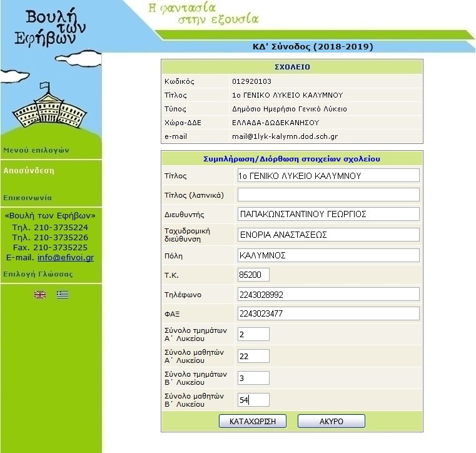The height and width of the screenshot is (453, 476).
Task: Click the Συμπλήρωση/Διόρθωση στοιχείων σχολείου header
Action: (291, 159)
